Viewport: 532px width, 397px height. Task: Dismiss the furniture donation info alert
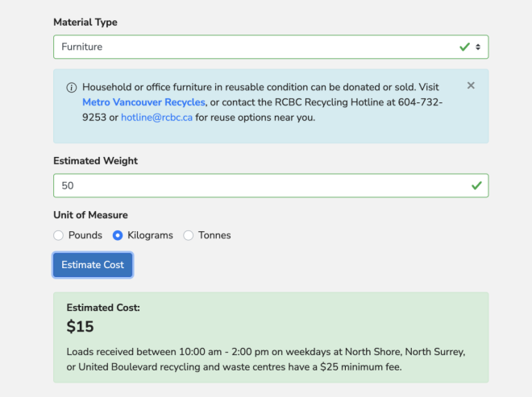point(471,85)
